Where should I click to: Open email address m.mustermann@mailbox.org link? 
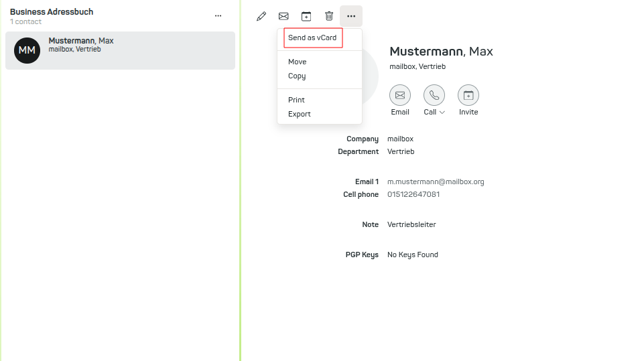click(436, 182)
